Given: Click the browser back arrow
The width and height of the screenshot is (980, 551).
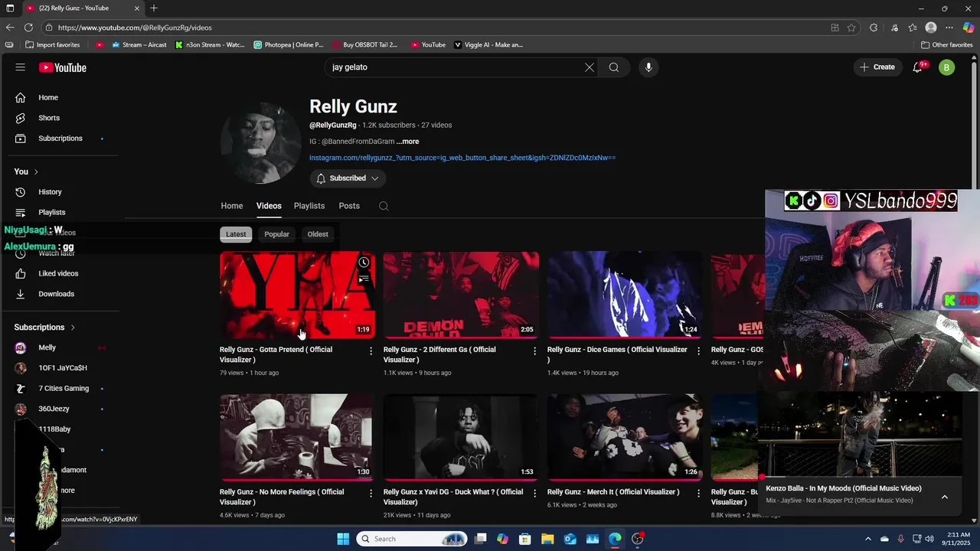Looking at the screenshot, I should (10, 28).
